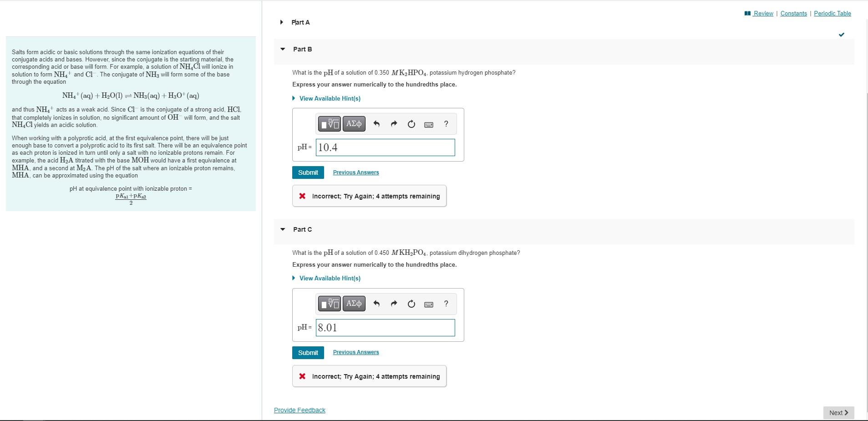Go to the Next page
Viewport: 868px width, 421px height.
838,413
